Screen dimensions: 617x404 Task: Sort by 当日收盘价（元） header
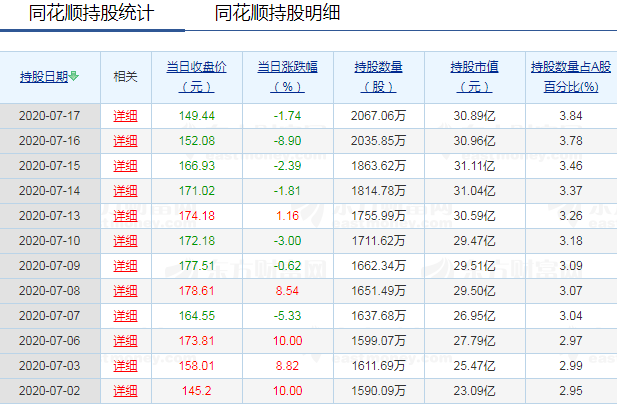196,77
